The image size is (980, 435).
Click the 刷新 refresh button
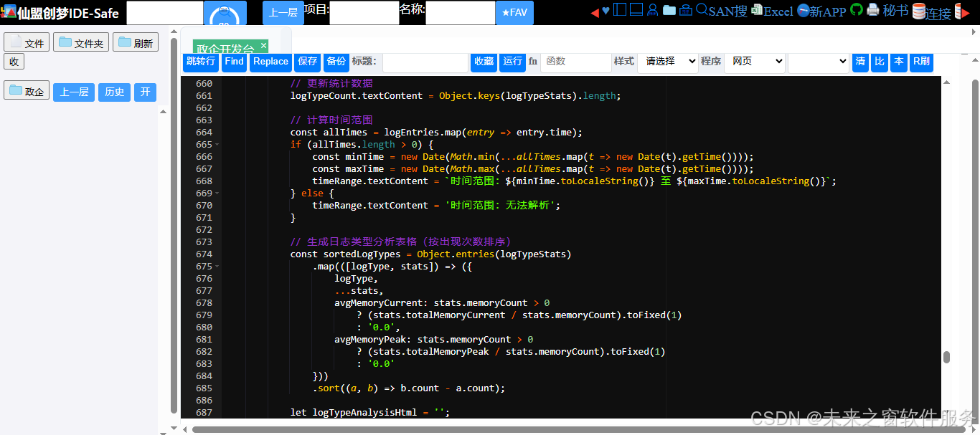click(x=136, y=42)
